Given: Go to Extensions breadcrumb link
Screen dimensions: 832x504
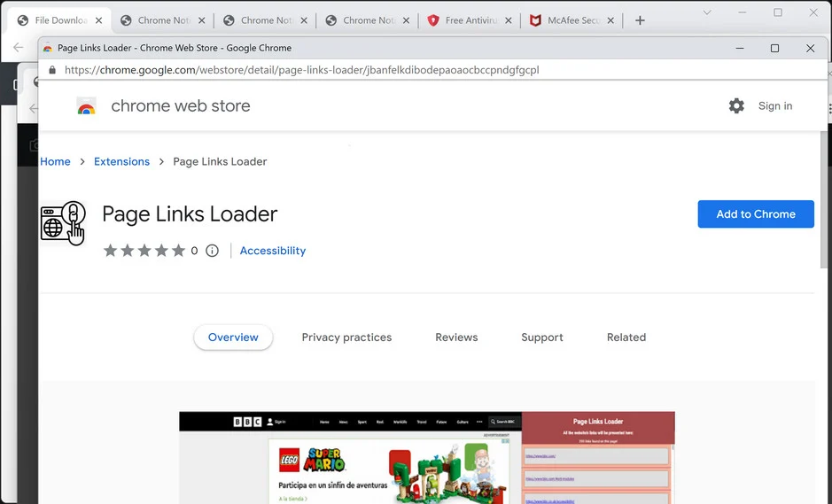Looking at the screenshot, I should point(121,161).
